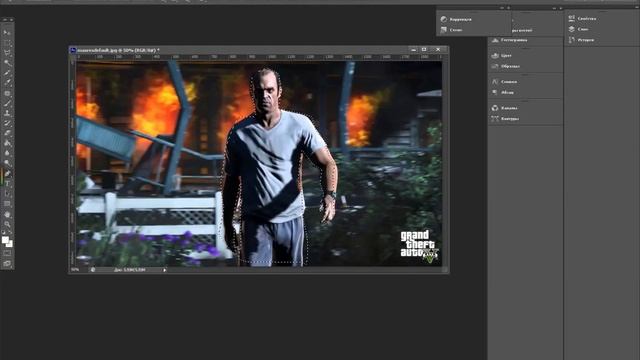The width and height of the screenshot is (640, 360).
Task: Select the highlighted Pen tool
Action: pyautogui.click(x=7, y=173)
